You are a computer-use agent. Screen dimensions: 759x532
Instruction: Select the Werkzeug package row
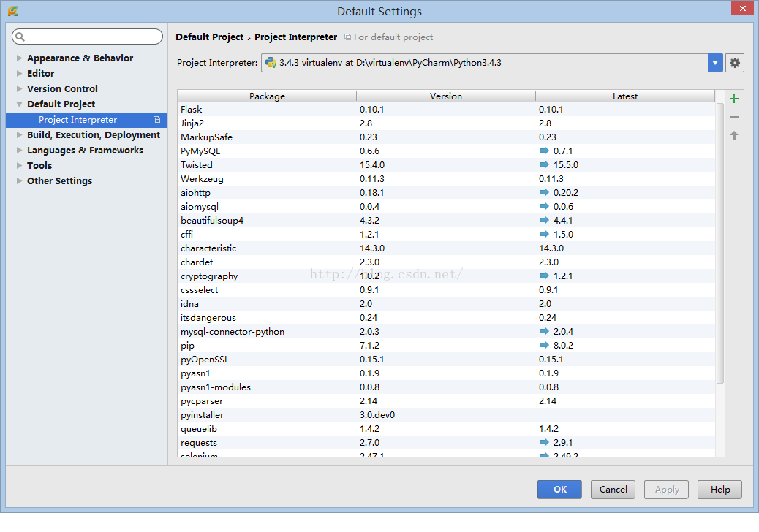point(446,179)
